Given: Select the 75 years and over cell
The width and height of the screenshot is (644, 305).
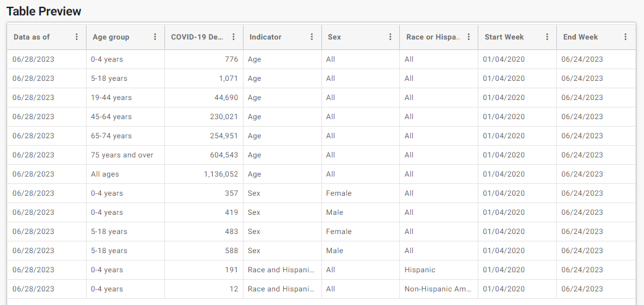Looking at the screenshot, I should coord(122,155).
